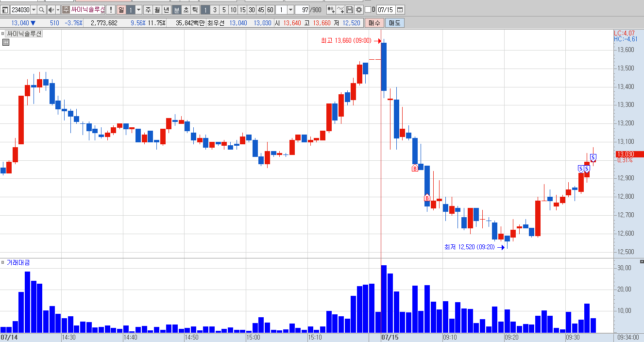Click the speaker sound icon
The image size is (644, 342).
click(51, 10)
